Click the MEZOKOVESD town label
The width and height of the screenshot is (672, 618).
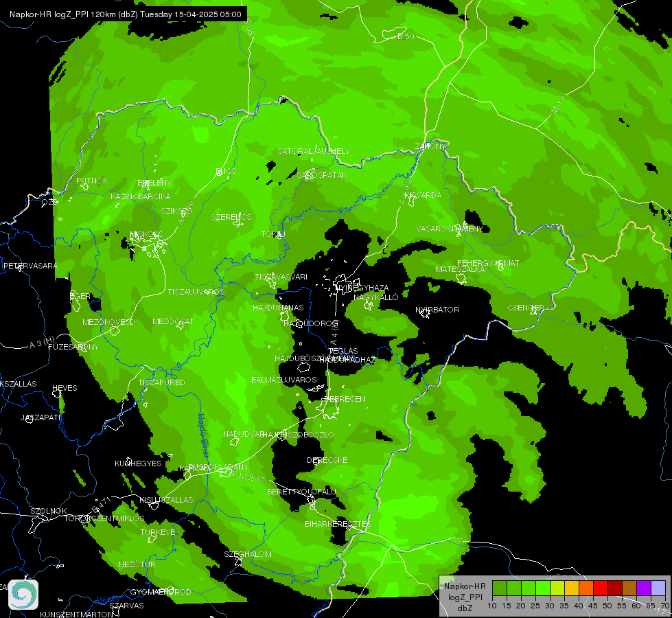tap(108, 322)
